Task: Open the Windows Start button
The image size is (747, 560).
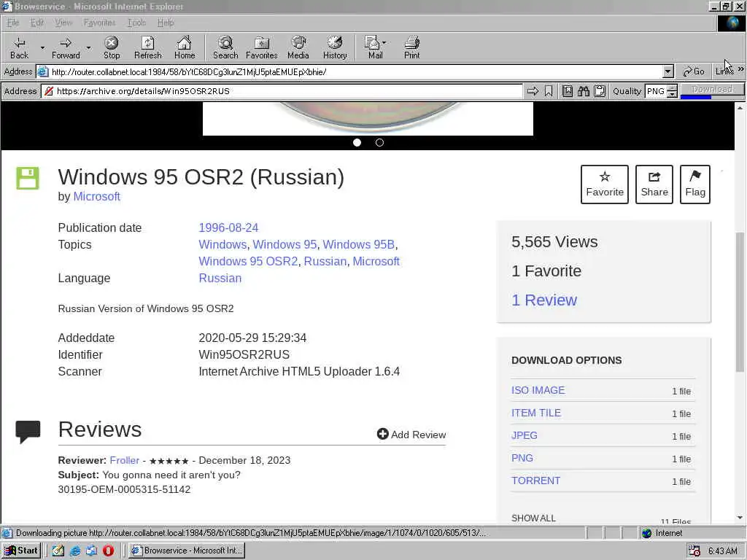Action: coord(21,551)
